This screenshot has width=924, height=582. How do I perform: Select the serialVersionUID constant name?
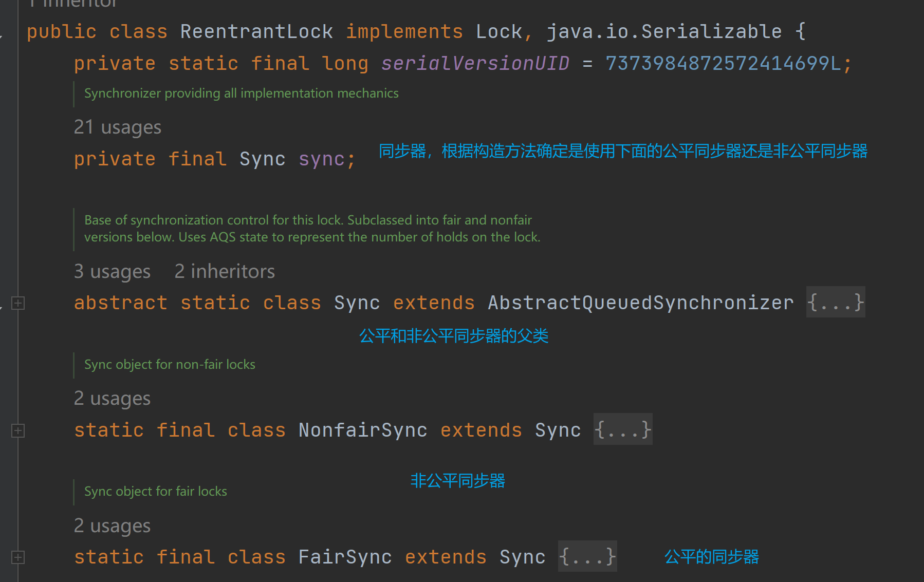[x=475, y=64]
